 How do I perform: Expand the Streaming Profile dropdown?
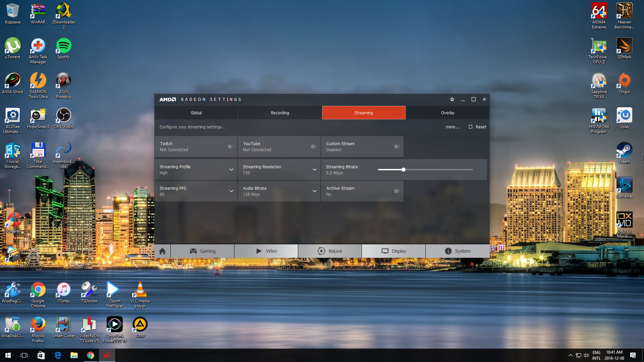[x=231, y=170]
